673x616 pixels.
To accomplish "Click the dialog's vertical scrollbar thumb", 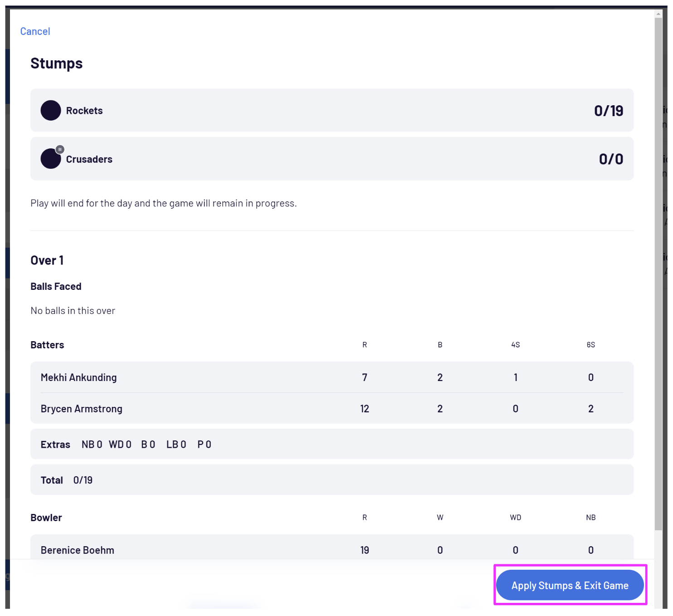I will 658,272.
